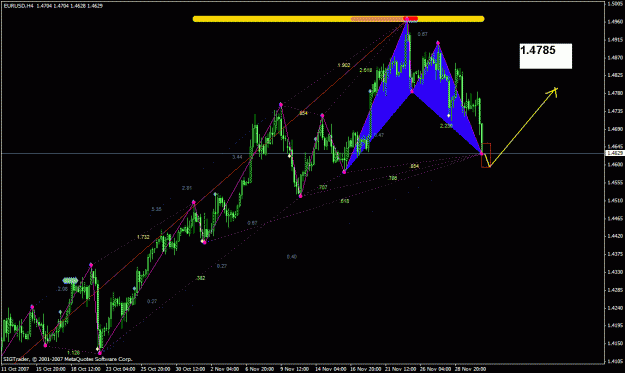Click the .786 retracement label
The image size is (625, 373).
tap(393, 178)
